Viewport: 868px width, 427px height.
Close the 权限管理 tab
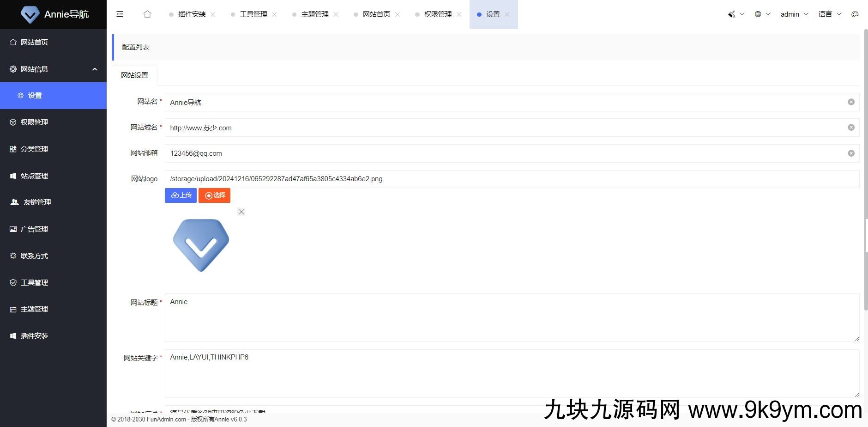[459, 14]
